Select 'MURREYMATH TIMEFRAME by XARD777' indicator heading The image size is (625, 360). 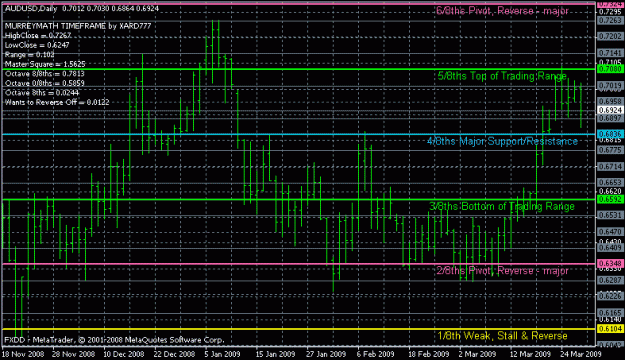pyautogui.click(x=78, y=26)
